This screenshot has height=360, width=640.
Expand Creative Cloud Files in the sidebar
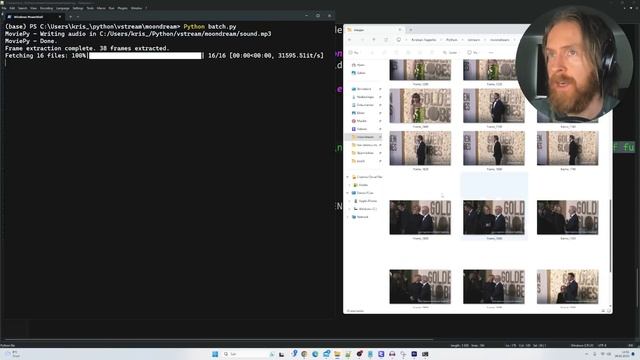tap(348, 177)
